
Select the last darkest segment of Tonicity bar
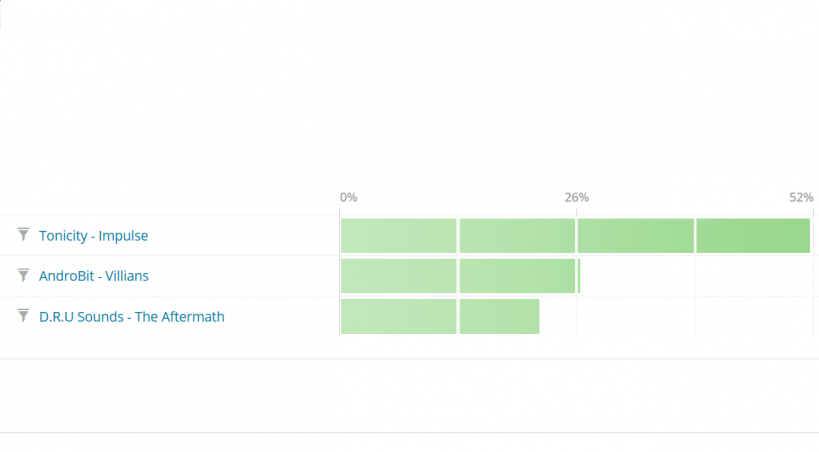click(753, 235)
